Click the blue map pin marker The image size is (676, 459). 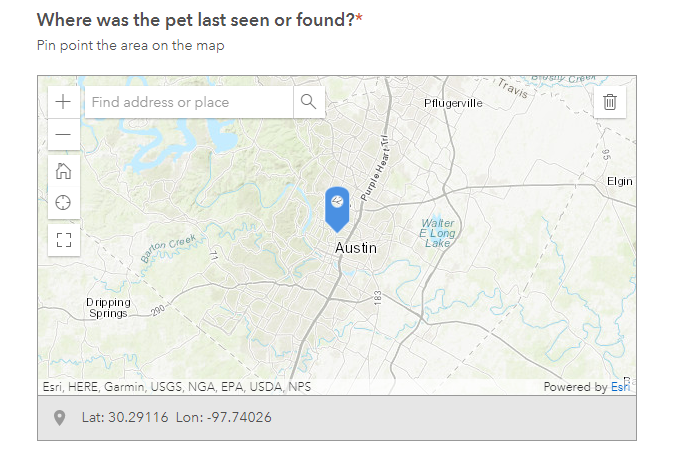[x=337, y=209]
